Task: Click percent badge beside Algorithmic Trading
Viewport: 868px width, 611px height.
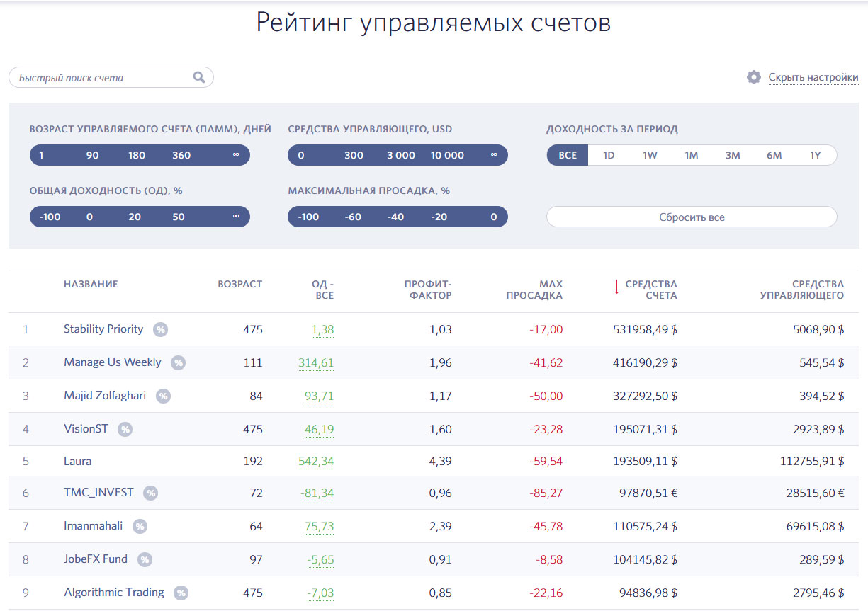Action: pyautogui.click(x=181, y=593)
